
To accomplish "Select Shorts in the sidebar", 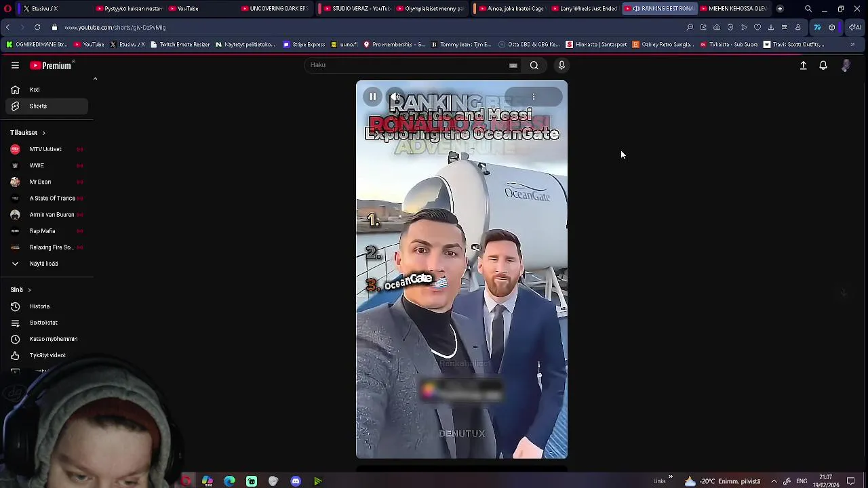I will [47, 106].
